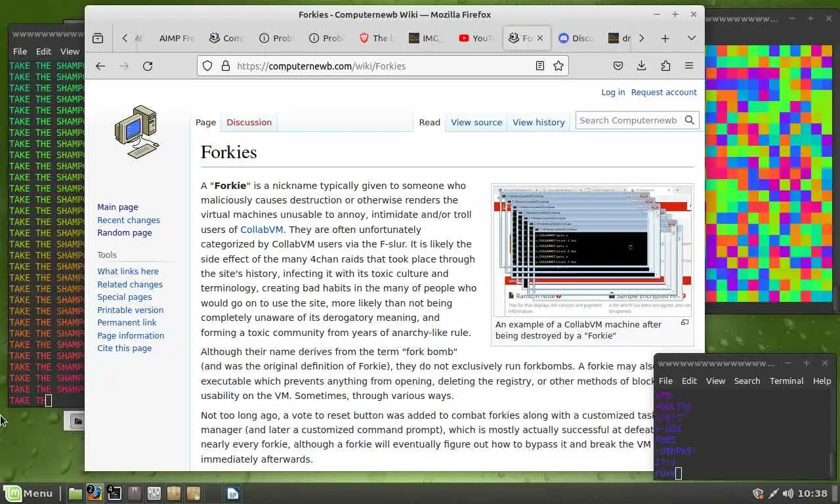840x504 pixels.
Task: Enlarge image via caption magnify icon
Action: coord(684,323)
